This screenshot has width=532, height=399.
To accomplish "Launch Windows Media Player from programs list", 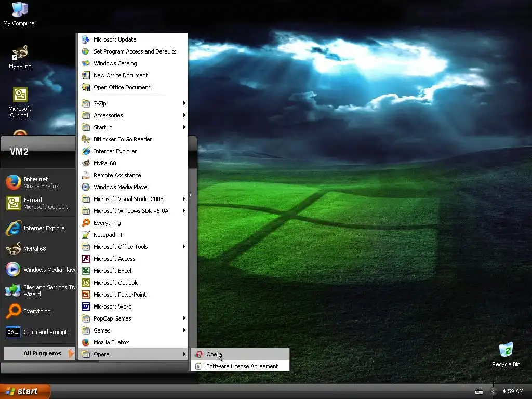I will (x=133, y=187).
